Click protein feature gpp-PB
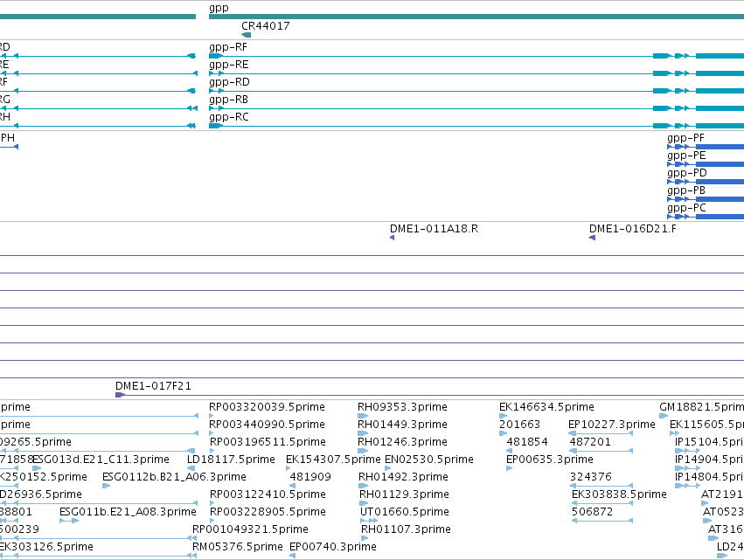Viewport: 744px width, 560px height. [686, 190]
